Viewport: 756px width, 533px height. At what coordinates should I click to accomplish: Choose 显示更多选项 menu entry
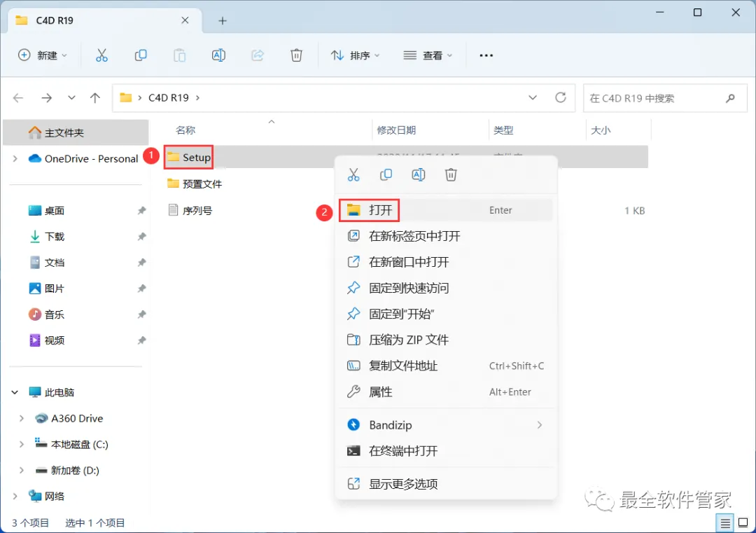point(446,484)
